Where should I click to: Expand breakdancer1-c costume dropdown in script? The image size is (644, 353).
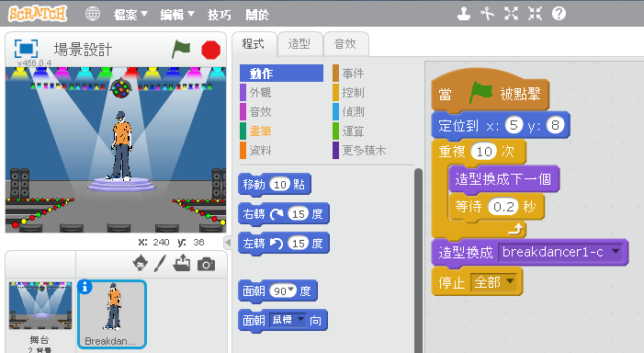[616, 251]
